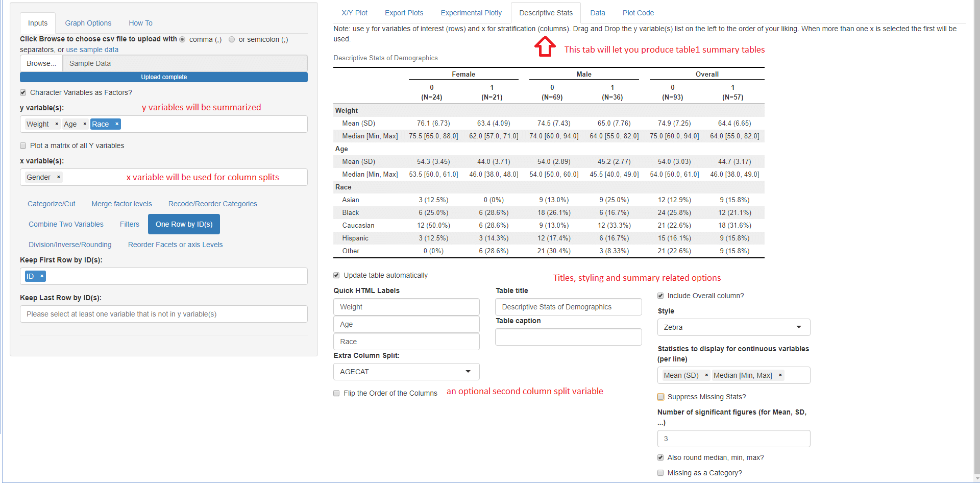Disable Update table automatically
Viewport: 980px width, 485px height.
(336, 275)
